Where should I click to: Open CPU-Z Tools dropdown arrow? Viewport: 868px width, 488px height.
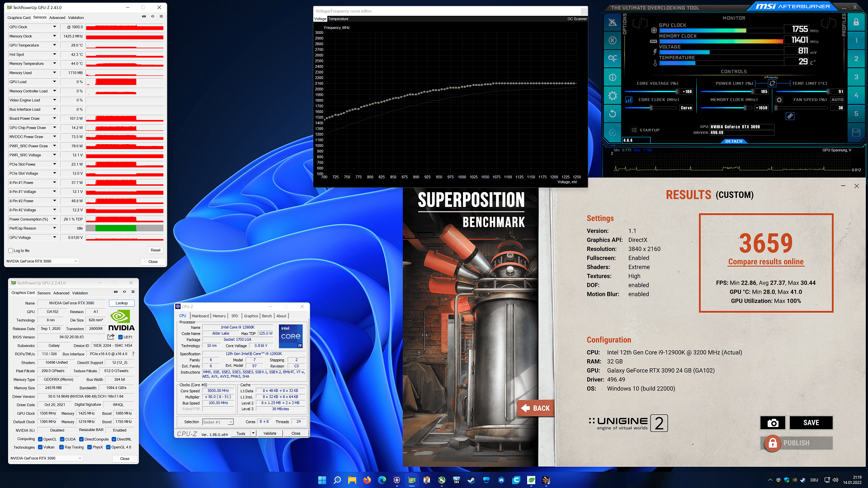pyautogui.click(x=253, y=433)
